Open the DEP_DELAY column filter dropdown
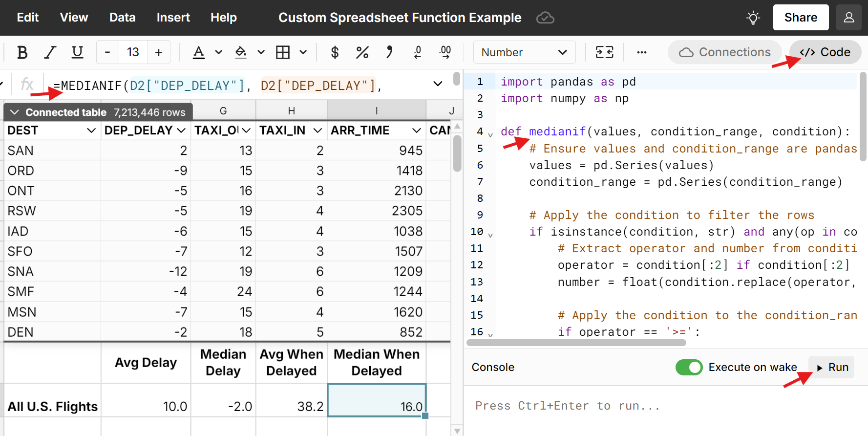This screenshot has height=436, width=868. pyautogui.click(x=181, y=131)
